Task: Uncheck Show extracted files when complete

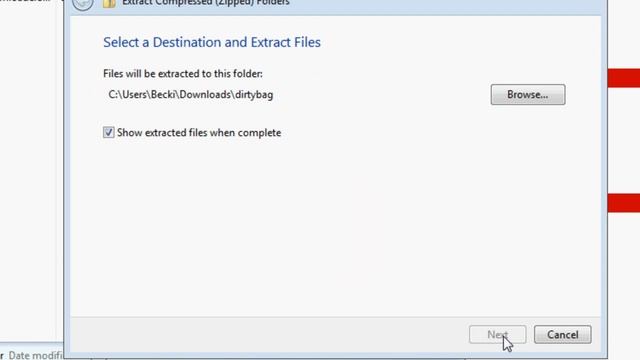Action: point(109,133)
